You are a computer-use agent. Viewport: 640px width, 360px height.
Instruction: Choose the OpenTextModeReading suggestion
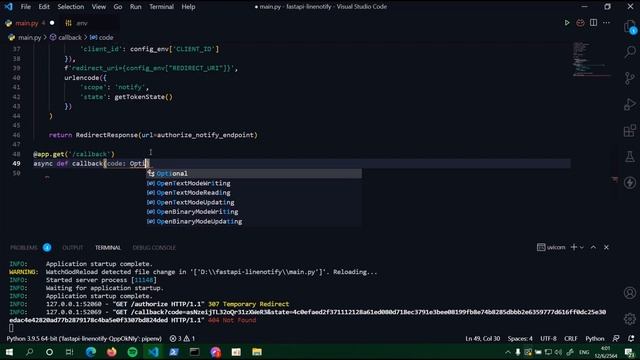point(253,193)
